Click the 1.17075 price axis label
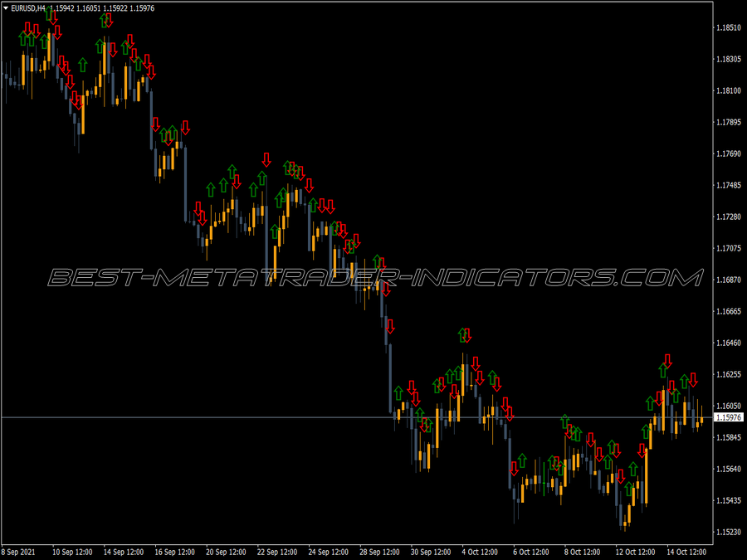Viewport: 747px width, 560px height. 729,248
